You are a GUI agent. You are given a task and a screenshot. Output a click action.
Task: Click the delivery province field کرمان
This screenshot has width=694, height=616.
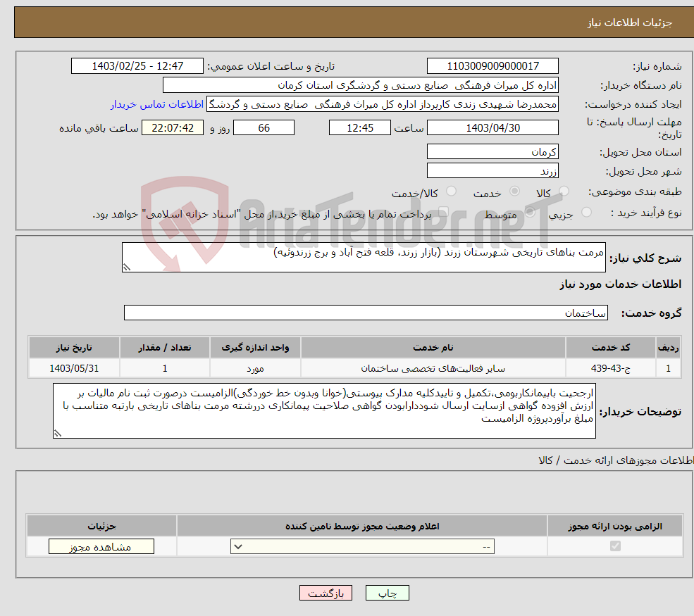(x=492, y=151)
